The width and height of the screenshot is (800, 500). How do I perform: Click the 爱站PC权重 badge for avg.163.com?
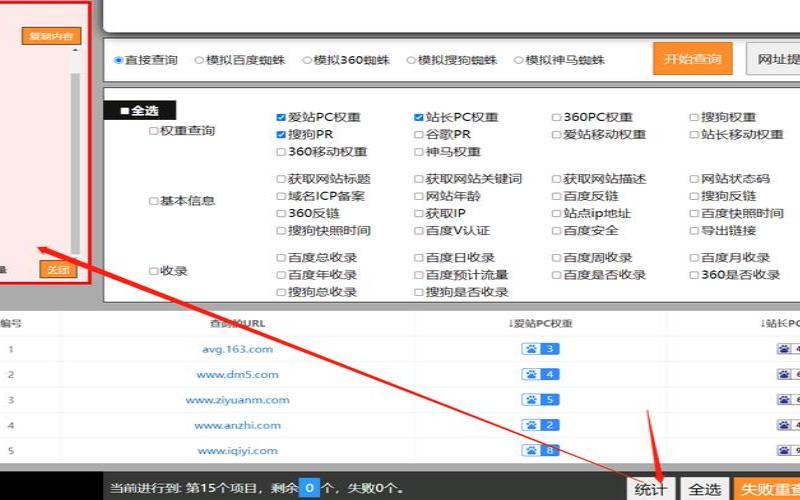[x=540, y=349]
